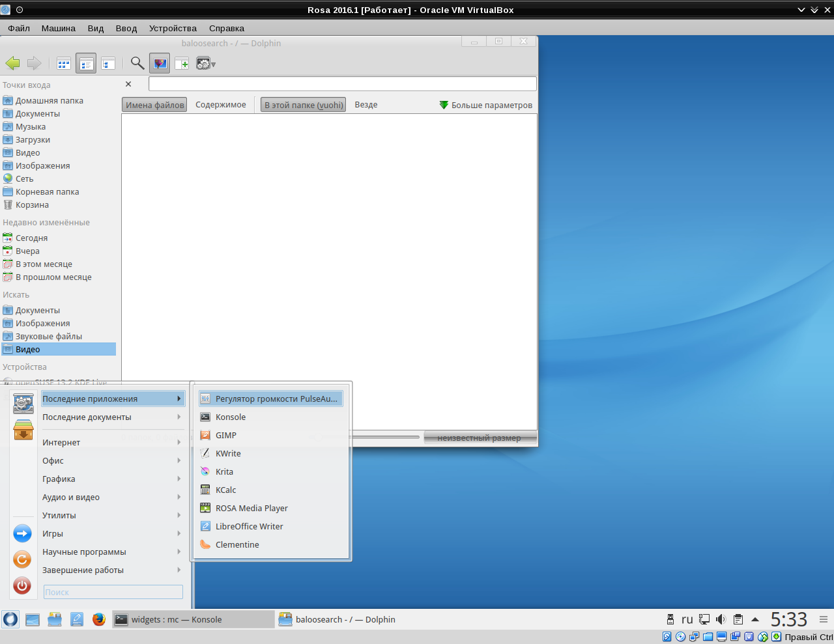Viewport: 834px width, 644px height.
Task: Toggle search by "Имена файлов"
Action: tap(154, 105)
